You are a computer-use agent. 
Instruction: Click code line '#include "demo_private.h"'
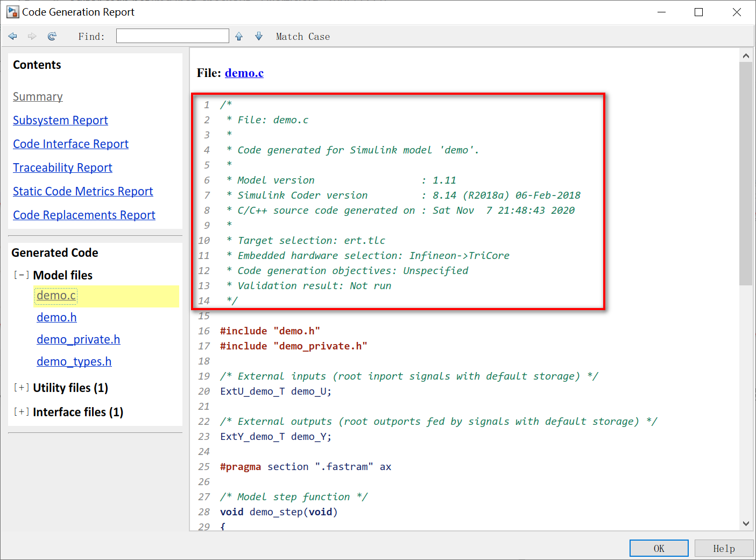294,346
